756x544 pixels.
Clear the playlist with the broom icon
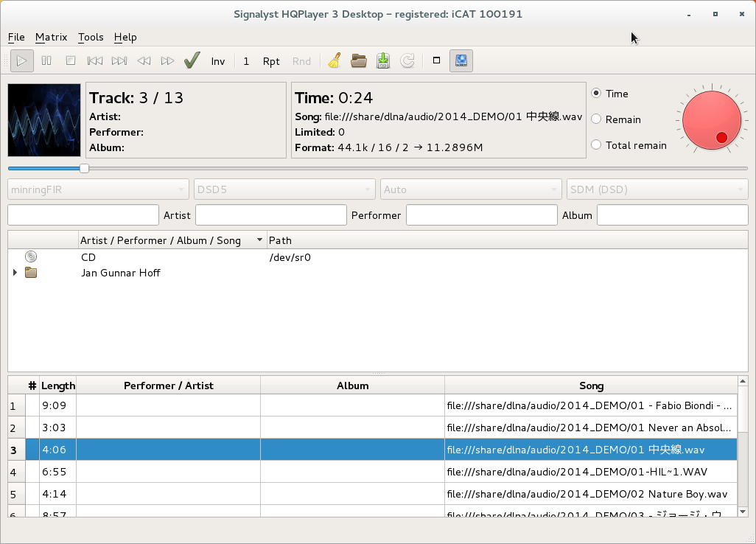pyautogui.click(x=335, y=60)
